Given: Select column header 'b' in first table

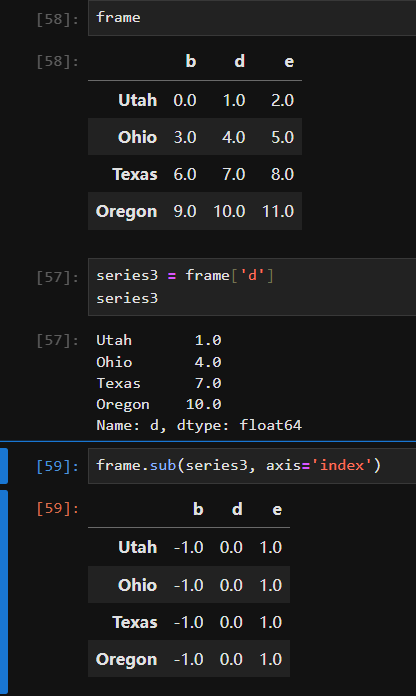Looking at the screenshot, I should (190, 61).
